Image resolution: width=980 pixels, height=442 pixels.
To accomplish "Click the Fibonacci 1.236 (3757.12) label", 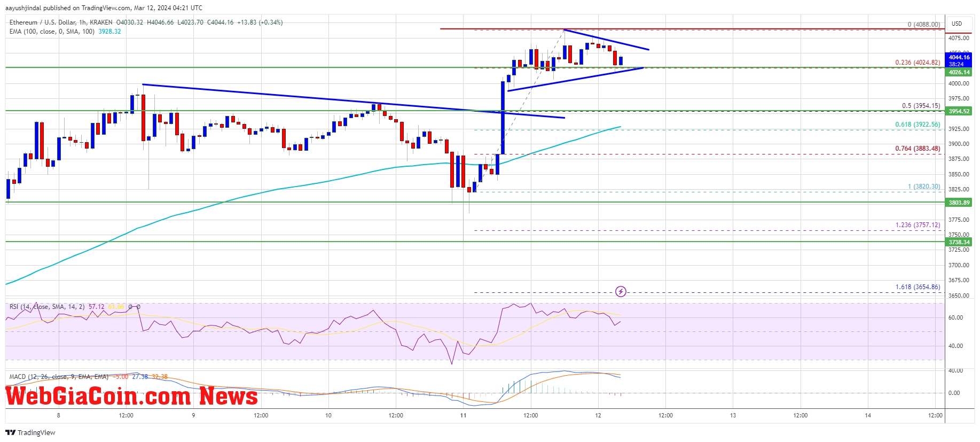I will point(918,225).
